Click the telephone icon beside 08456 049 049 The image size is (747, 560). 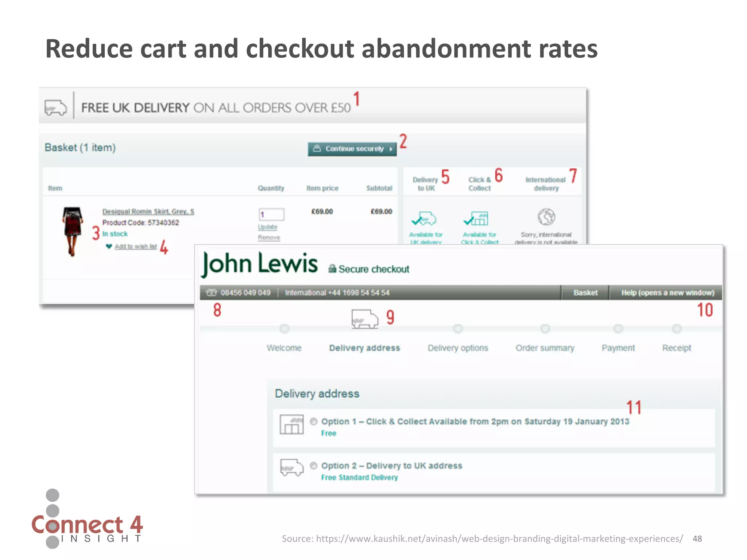(212, 292)
